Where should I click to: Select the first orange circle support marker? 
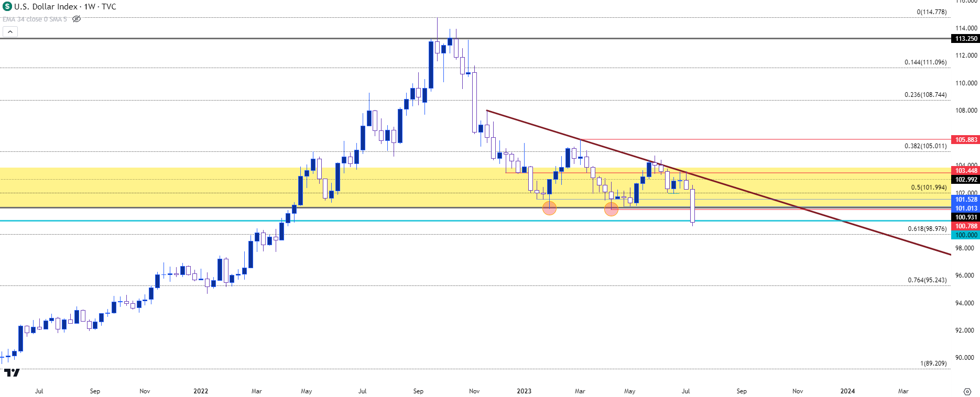click(x=549, y=208)
